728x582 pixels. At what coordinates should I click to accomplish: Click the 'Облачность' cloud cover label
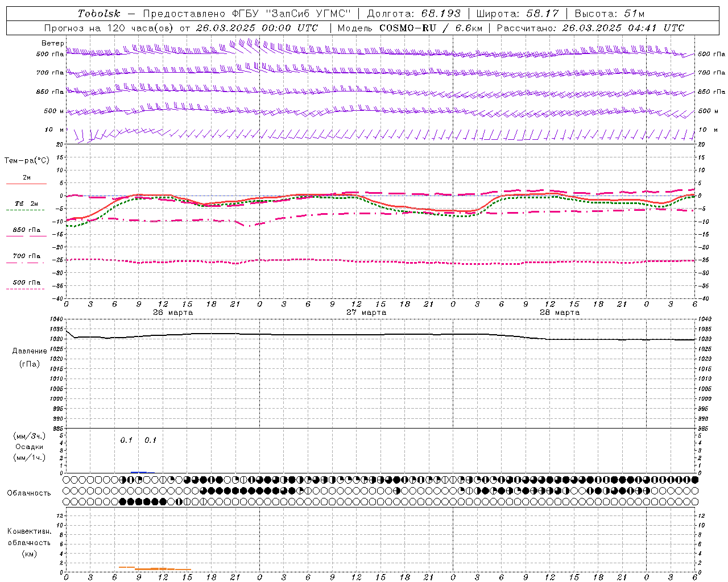29,493
